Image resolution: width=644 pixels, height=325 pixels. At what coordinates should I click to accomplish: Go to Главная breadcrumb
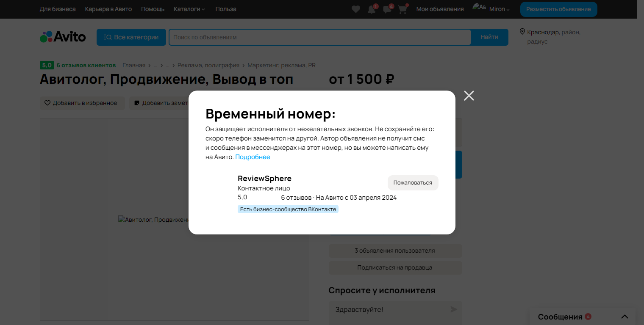click(134, 65)
